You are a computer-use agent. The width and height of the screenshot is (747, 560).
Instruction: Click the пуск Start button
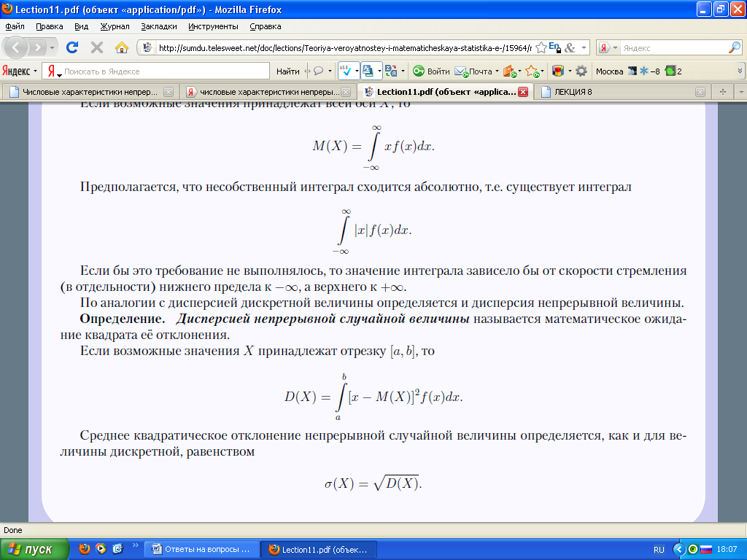34,550
